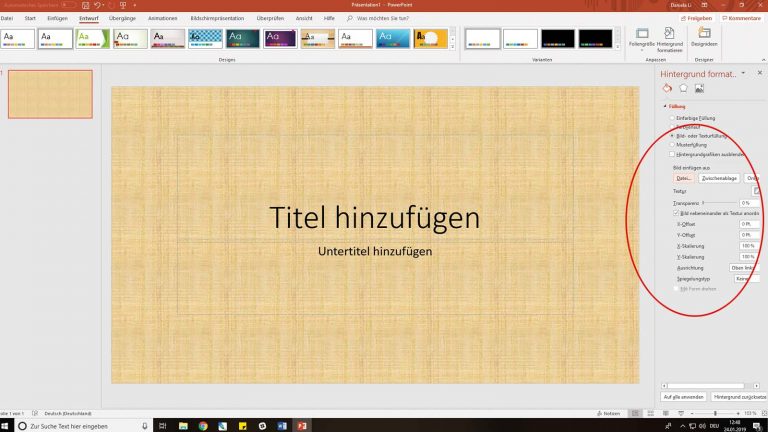The height and width of the screenshot is (432, 768).
Task: Click the Hintergrund formatieren ribbon icon
Action: pyautogui.click(x=669, y=40)
